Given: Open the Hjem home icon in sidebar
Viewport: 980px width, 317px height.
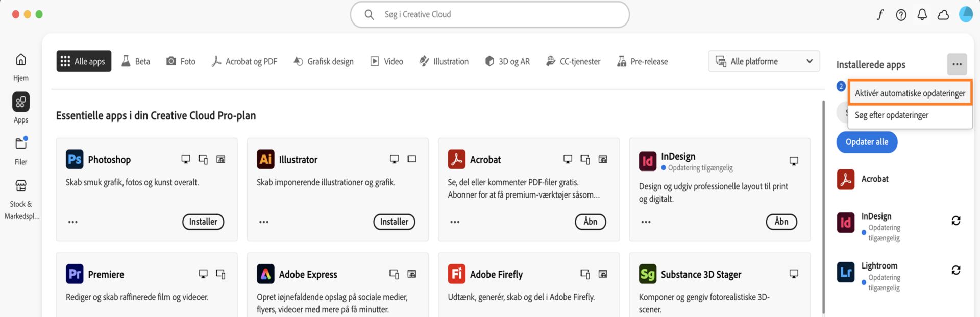Looking at the screenshot, I should point(21,60).
